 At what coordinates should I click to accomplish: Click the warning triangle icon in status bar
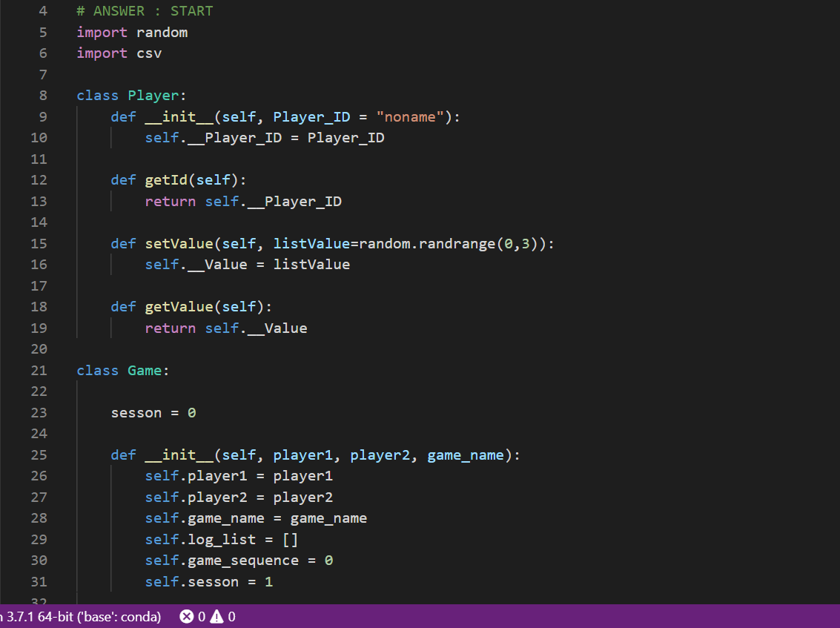point(216,617)
